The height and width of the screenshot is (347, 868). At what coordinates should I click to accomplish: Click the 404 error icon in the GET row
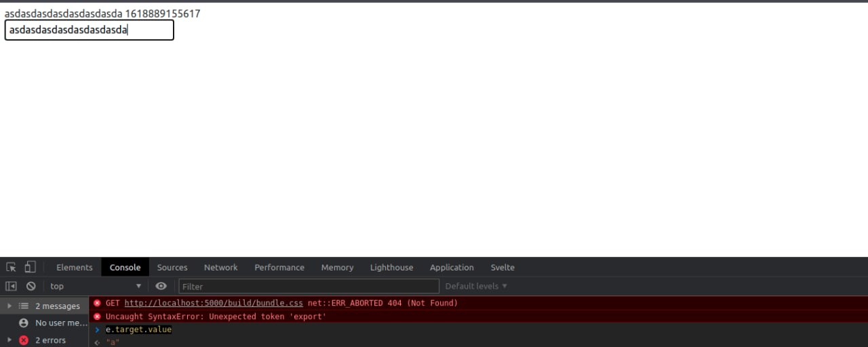(x=97, y=303)
